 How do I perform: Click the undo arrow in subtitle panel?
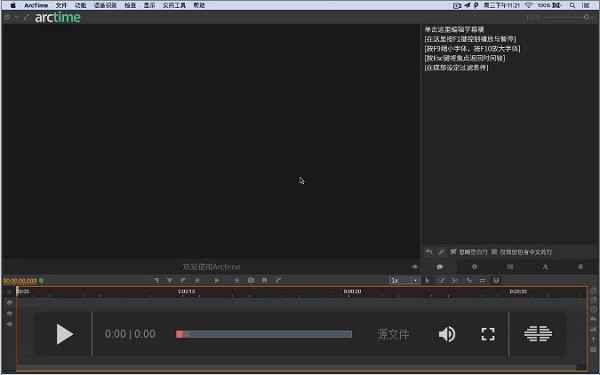click(x=429, y=252)
